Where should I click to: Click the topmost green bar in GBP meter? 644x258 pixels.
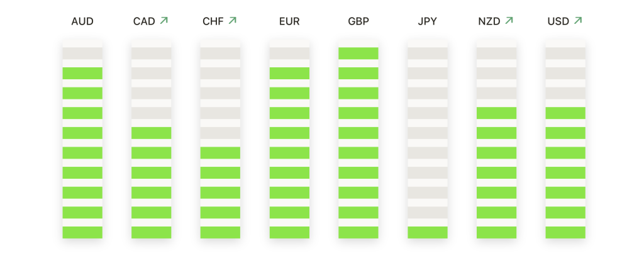tap(358, 53)
